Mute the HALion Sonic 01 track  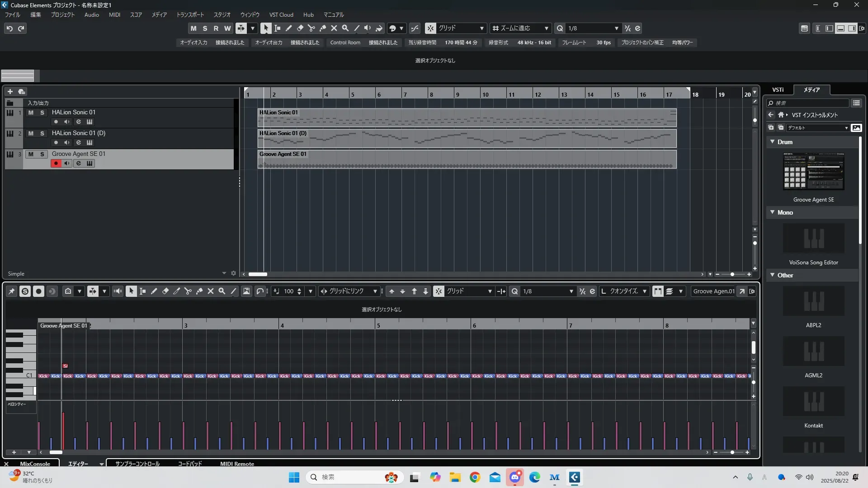pos(31,113)
